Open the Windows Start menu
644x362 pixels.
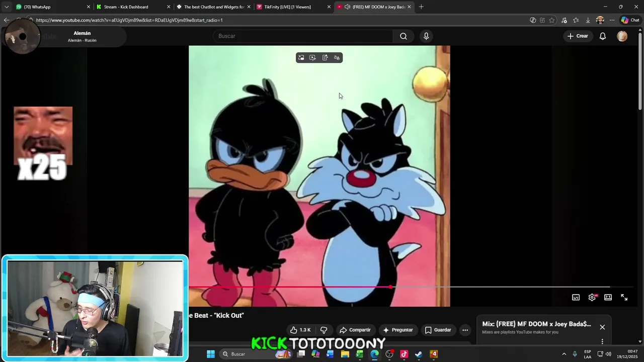pyautogui.click(x=211, y=354)
